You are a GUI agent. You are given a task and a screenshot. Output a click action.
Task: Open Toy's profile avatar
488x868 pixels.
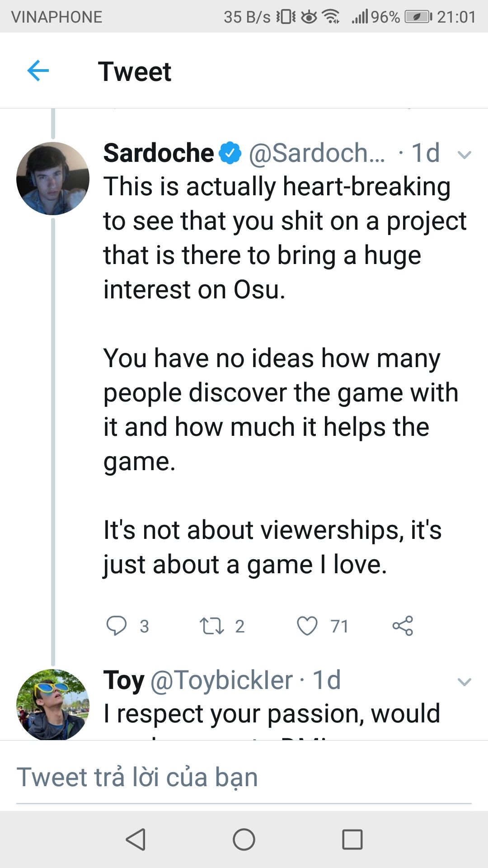point(53,704)
